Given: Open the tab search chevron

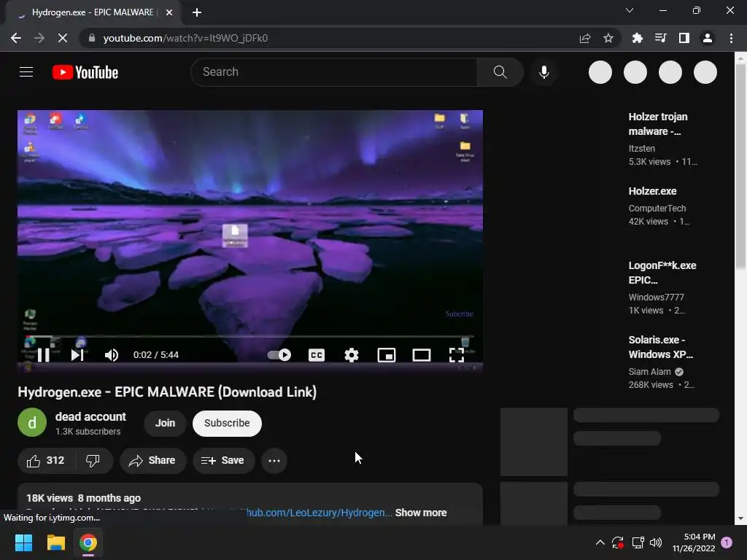Looking at the screenshot, I should click(x=630, y=10).
